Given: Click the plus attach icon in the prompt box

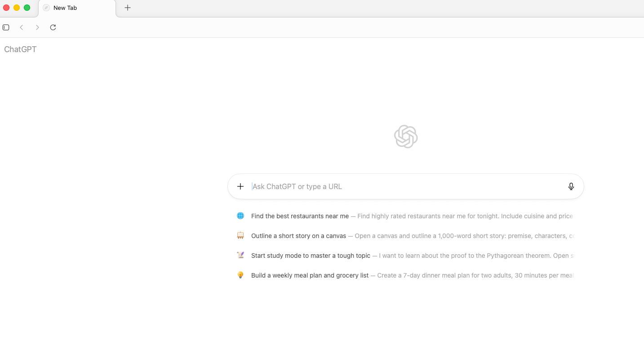Looking at the screenshot, I should click(x=240, y=186).
